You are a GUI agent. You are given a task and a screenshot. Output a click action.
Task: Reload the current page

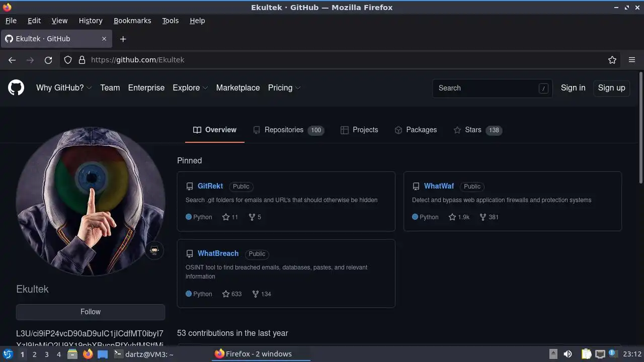[48, 60]
